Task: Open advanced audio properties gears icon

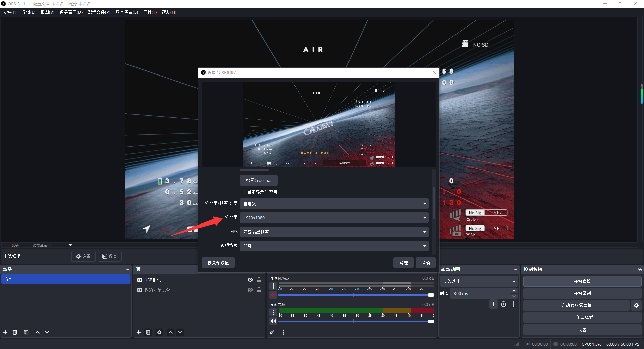Action: (x=272, y=332)
